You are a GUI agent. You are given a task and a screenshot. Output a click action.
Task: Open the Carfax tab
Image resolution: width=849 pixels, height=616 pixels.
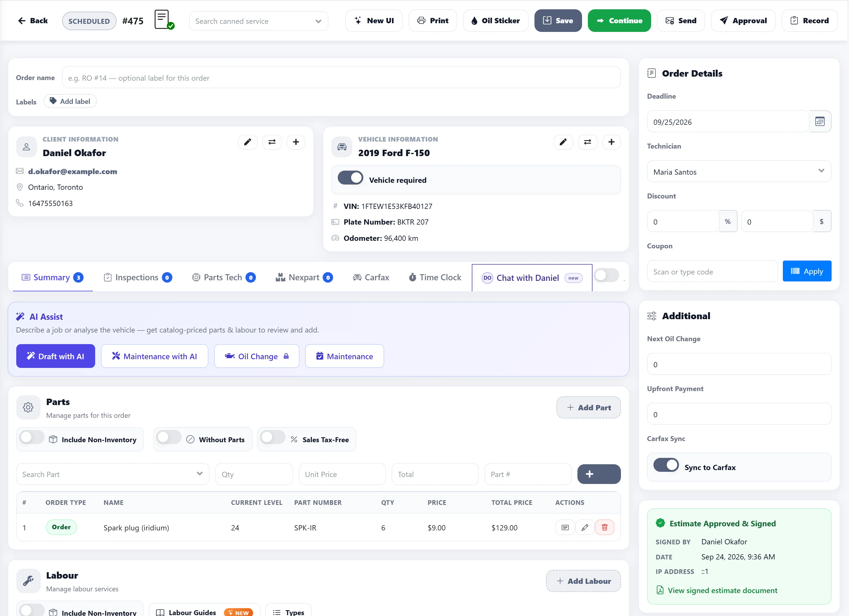(371, 278)
